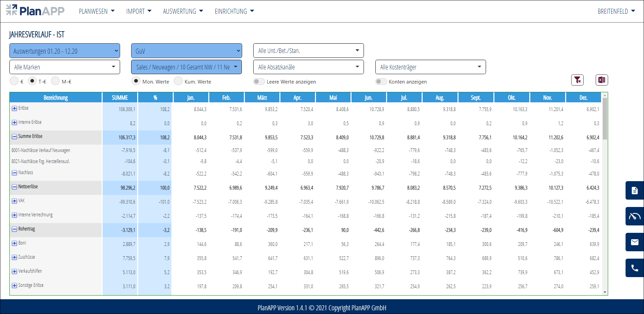
Task: Open the document side panel icon
Action: 634,191
